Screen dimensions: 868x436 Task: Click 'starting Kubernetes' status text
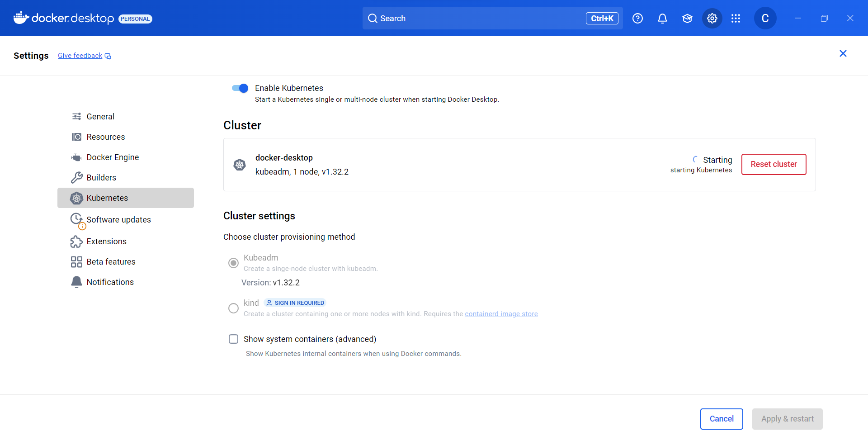pos(701,170)
